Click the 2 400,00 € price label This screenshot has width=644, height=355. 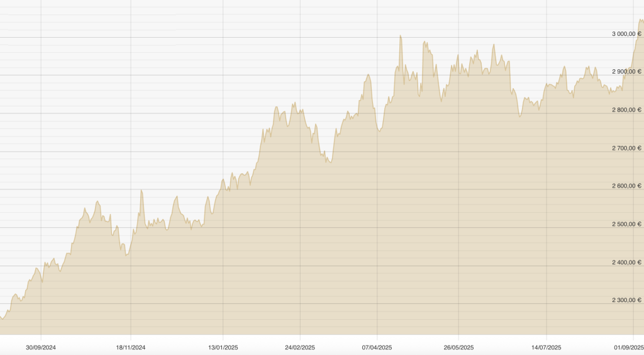[626, 262]
